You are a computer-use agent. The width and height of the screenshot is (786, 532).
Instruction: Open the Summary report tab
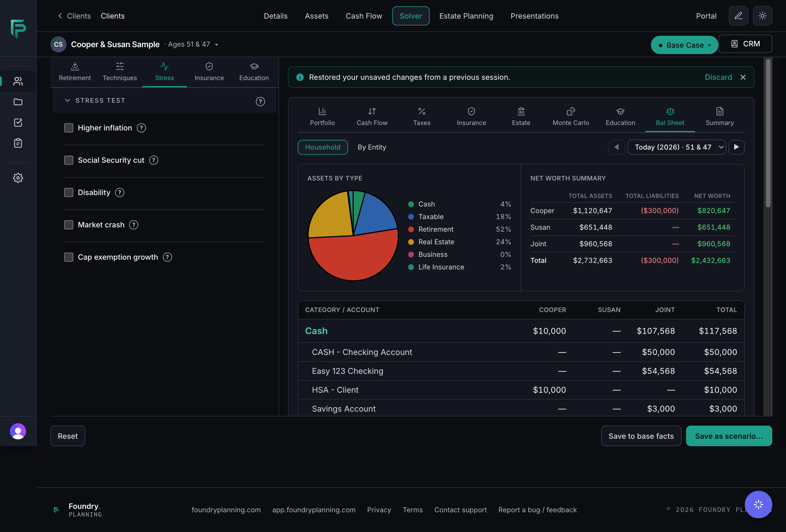[719, 117]
